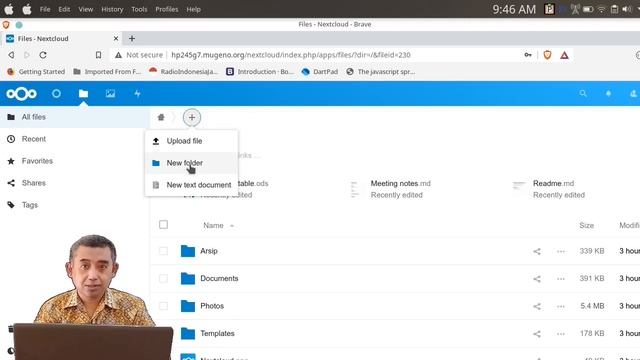Open the Photos app icon in header
Screen dimensions: 640x360
(110, 94)
